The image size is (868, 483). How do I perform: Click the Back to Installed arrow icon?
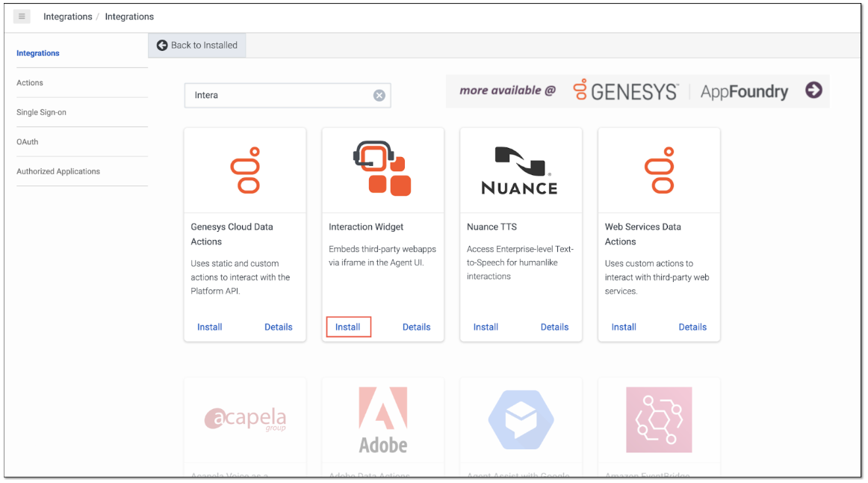point(162,46)
